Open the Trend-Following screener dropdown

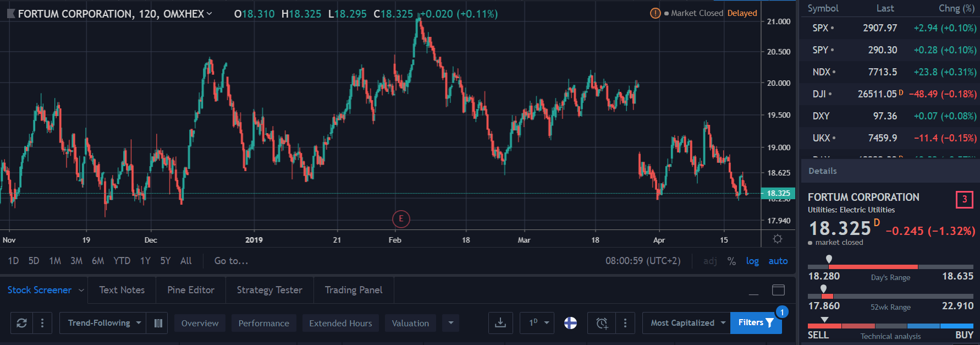click(x=103, y=323)
